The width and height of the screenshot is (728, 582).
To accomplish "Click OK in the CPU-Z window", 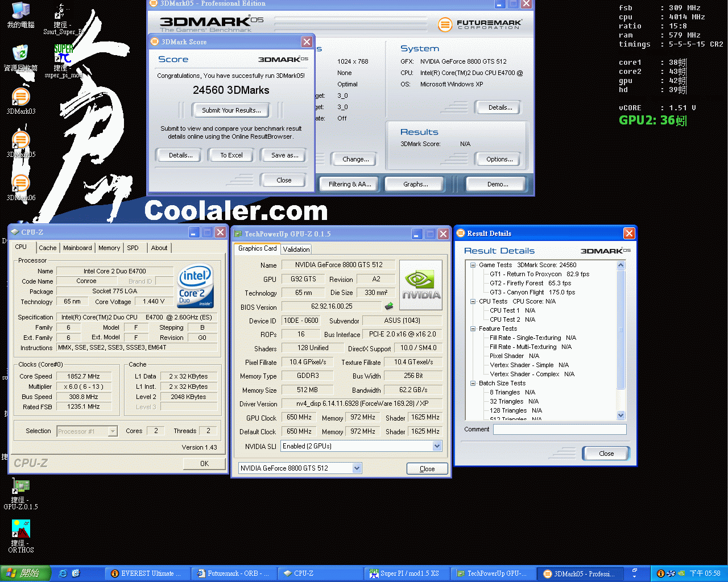I will (x=204, y=464).
